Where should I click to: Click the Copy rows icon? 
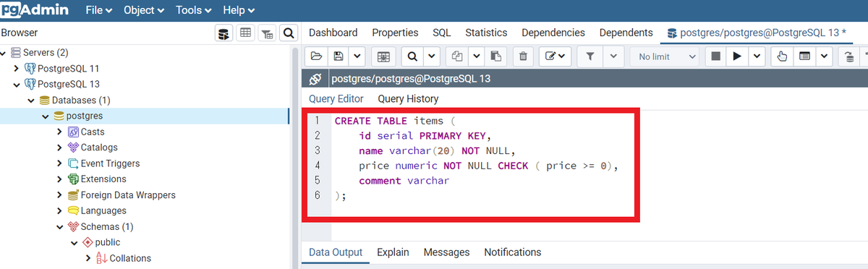[x=457, y=56]
